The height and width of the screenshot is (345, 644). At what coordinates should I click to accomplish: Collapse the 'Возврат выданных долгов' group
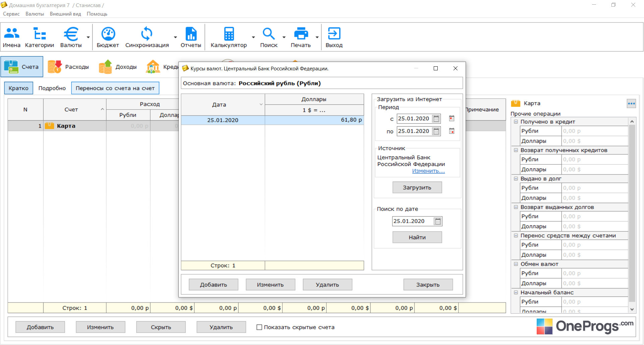[x=516, y=207]
